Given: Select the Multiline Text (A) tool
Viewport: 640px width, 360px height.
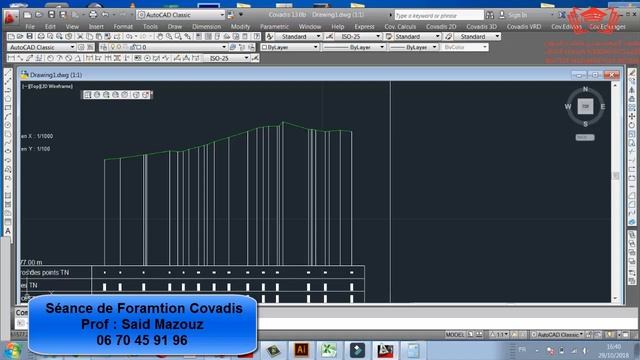Looking at the screenshot, I should (x=8, y=231).
